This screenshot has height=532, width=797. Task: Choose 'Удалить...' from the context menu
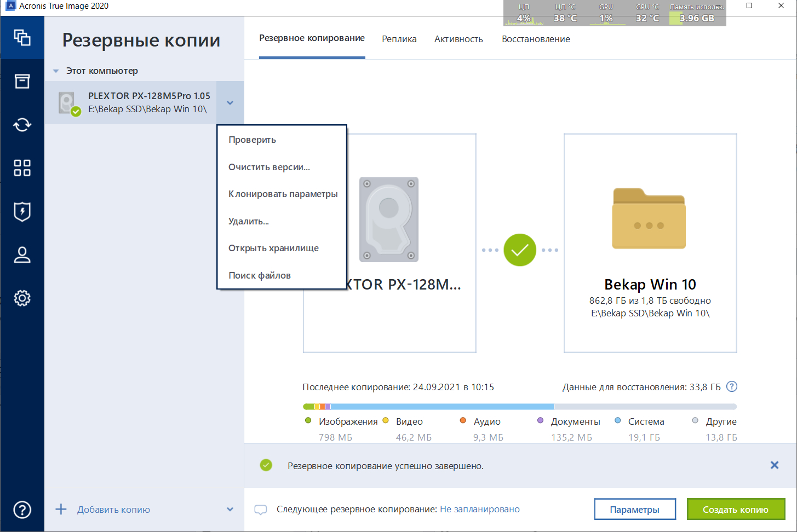282,221
